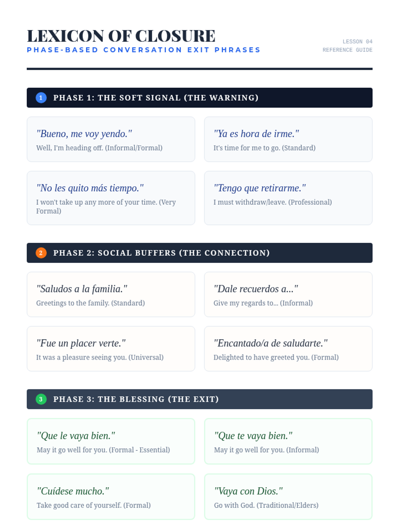Open the "Ya es hora de irme" card
The height and width of the screenshot is (532, 399).
(x=288, y=139)
